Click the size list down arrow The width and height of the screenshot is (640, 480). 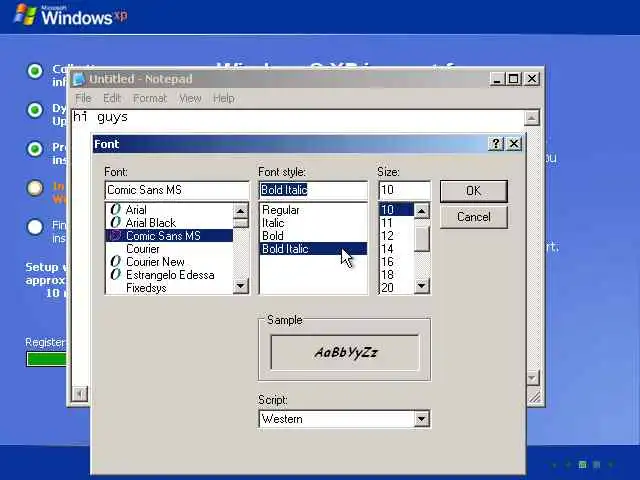pyautogui.click(x=422, y=286)
